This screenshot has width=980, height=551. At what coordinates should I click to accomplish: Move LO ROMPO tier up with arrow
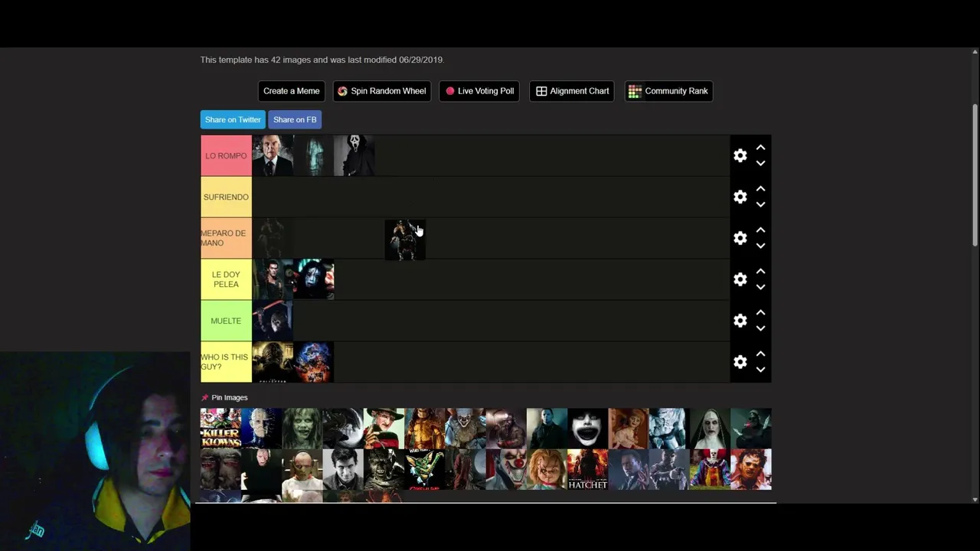click(x=760, y=148)
